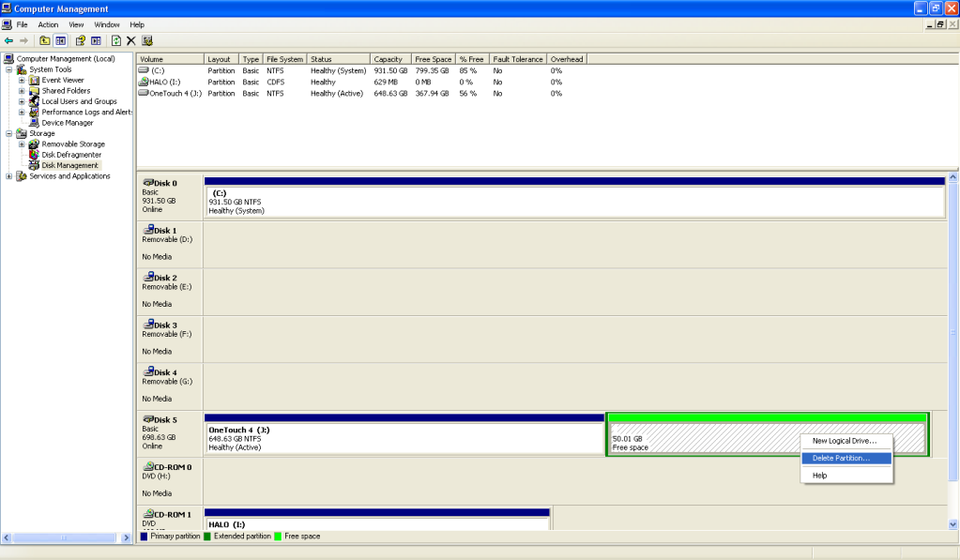Click the toolbar Help icon with question mark
Screen dimensions: 960x560
click(81, 40)
